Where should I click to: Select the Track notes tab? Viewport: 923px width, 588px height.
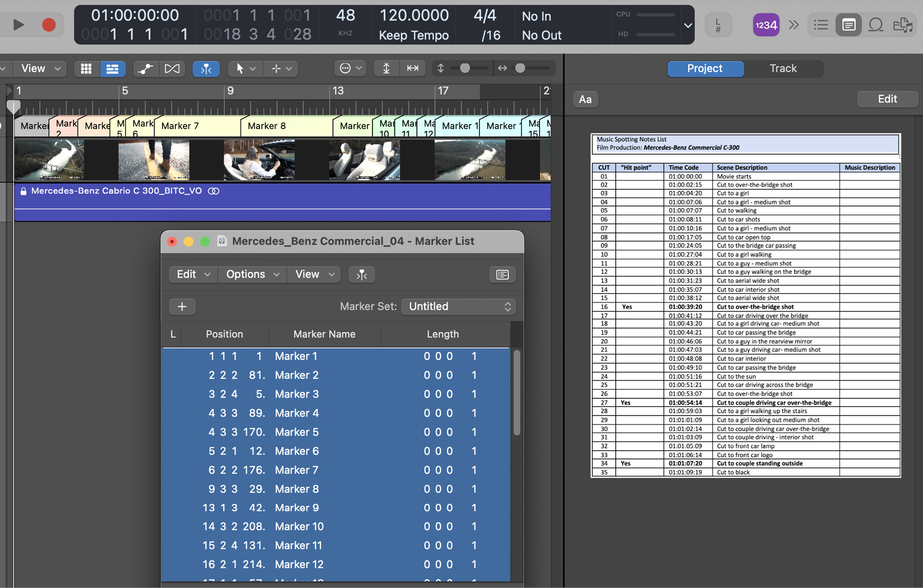coord(783,68)
